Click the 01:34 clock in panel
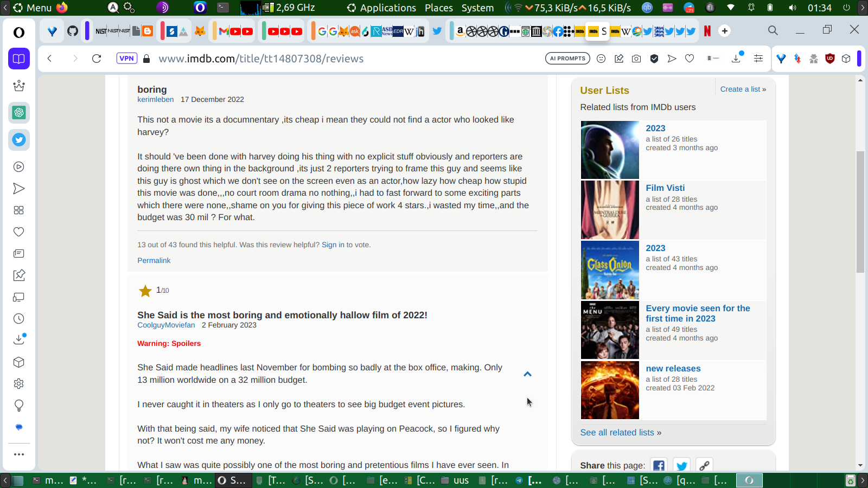This screenshot has height=488, width=868. pyautogui.click(x=820, y=8)
